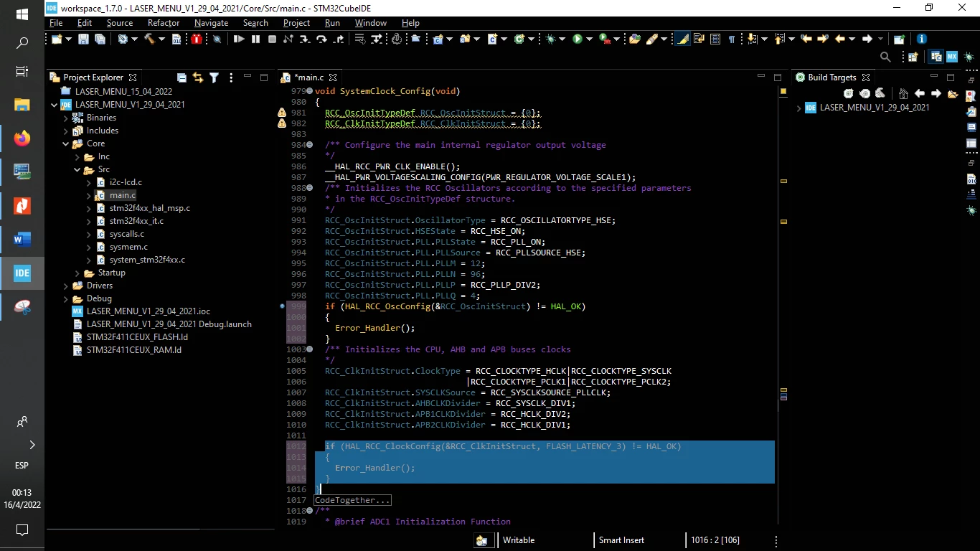Expand the Drivers folder in Project Explorer

(x=66, y=286)
